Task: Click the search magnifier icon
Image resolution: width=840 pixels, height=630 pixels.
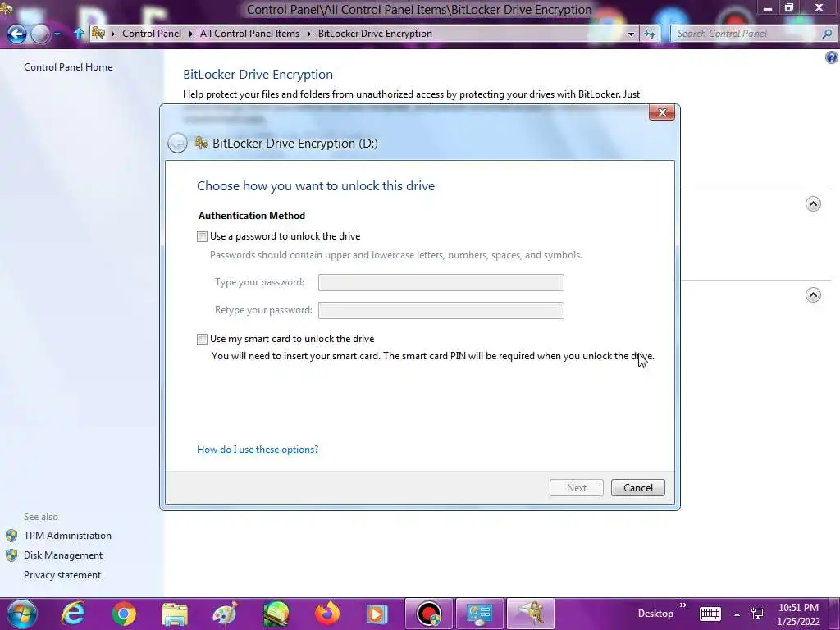Action: (x=827, y=34)
